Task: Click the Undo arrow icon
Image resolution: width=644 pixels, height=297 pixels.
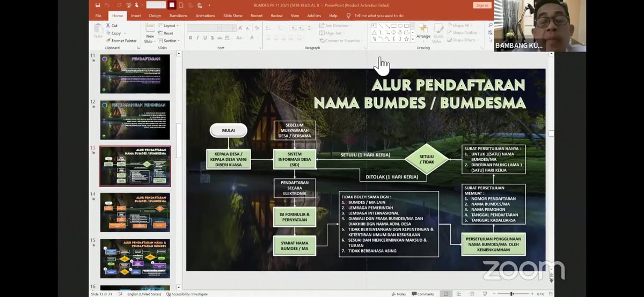Action: coord(107,5)
